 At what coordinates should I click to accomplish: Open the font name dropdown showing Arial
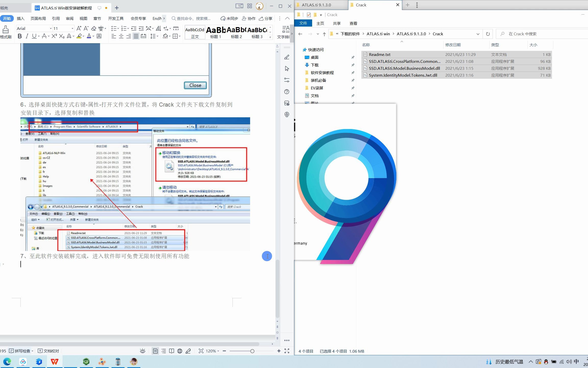[51, 29]
